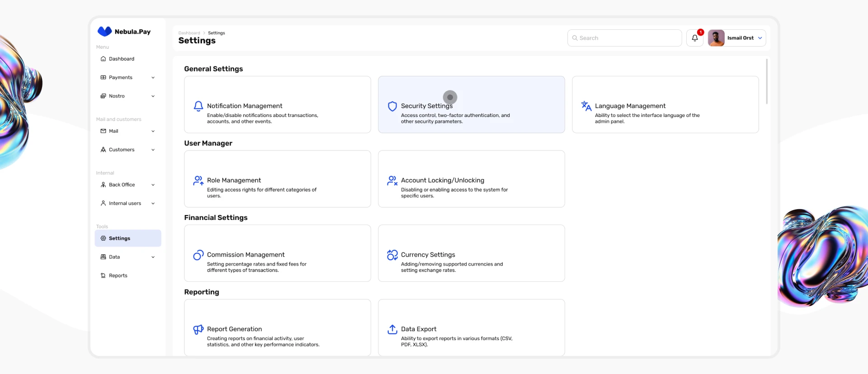Click the notification bell icon
868x374 pixels.
click(x=695, y=38)
